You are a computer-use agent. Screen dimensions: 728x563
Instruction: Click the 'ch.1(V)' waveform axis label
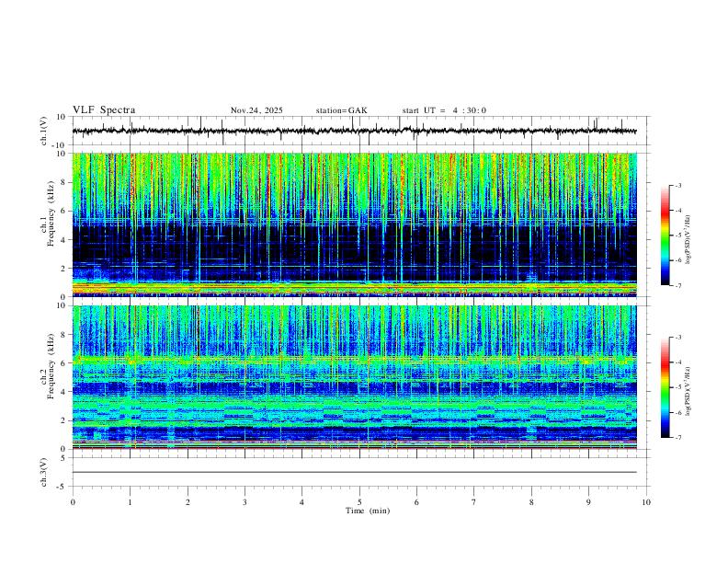(44, 131)
